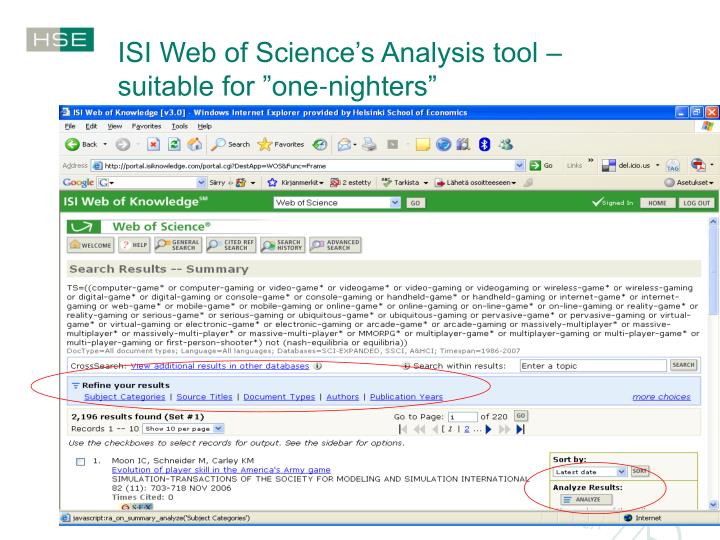
Task: Open the View menu
Action: pyautogui.click(x=115, y=126)
